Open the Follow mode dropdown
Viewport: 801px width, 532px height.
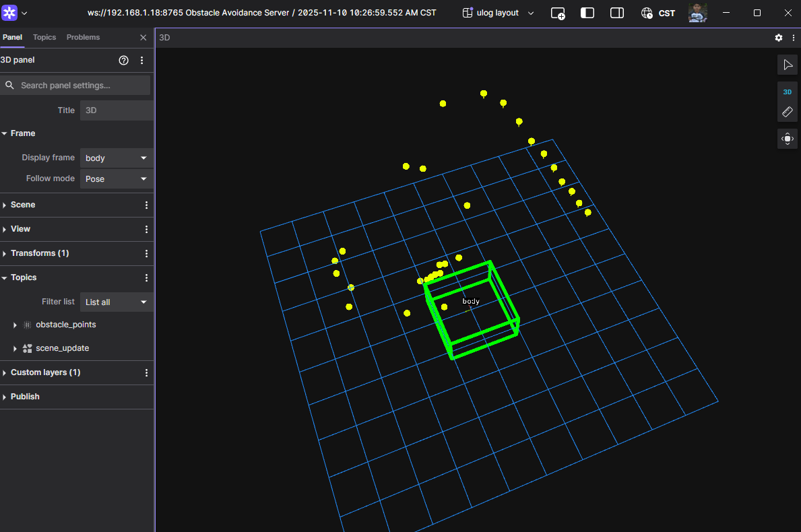[x=117, y=179]
